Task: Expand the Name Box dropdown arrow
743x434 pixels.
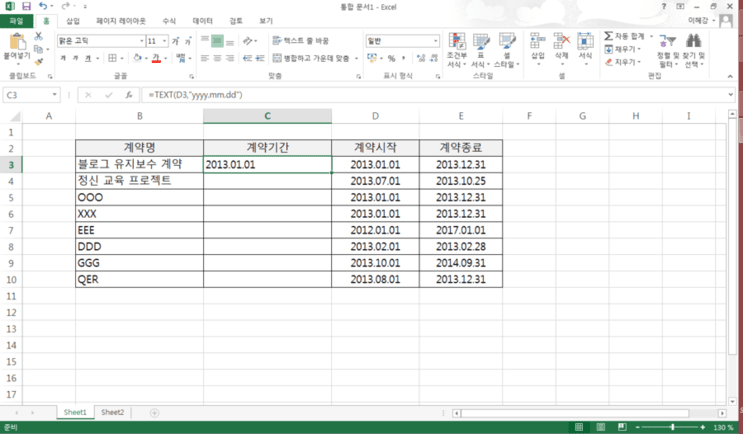Action: [54, 95]
